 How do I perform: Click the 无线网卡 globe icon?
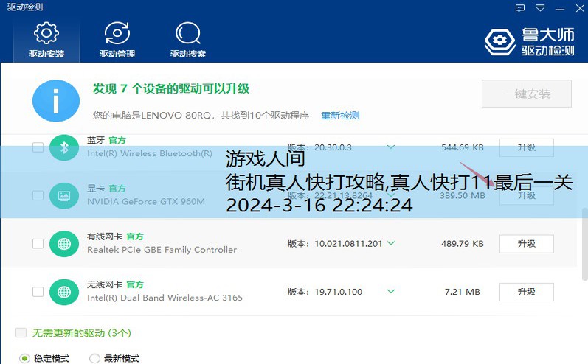64,292
